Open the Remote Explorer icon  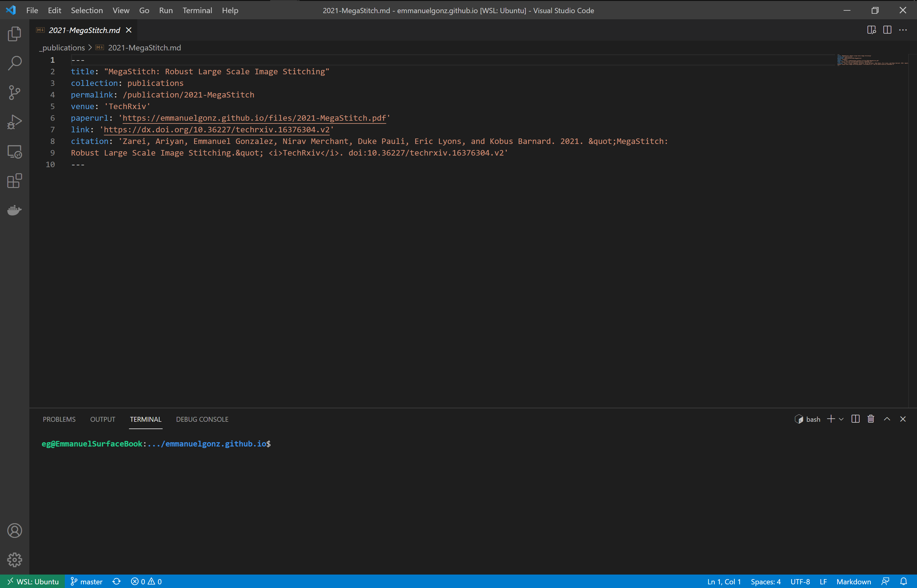coord(14,152)
